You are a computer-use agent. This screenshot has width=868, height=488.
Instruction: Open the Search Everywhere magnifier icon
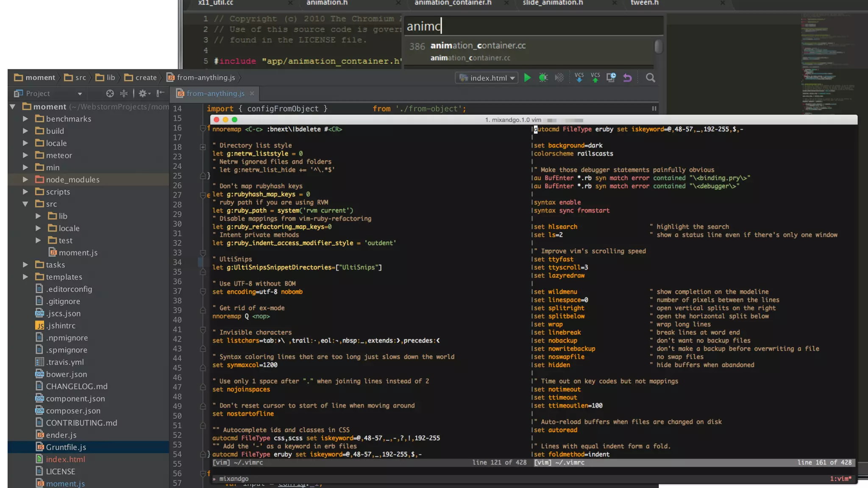coord(650,78)
